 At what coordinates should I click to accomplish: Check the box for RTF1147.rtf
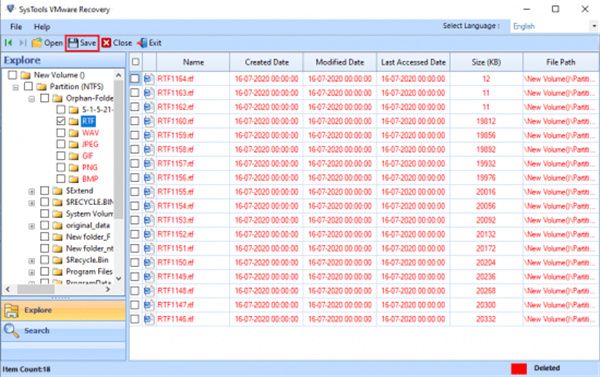[135, 305]
